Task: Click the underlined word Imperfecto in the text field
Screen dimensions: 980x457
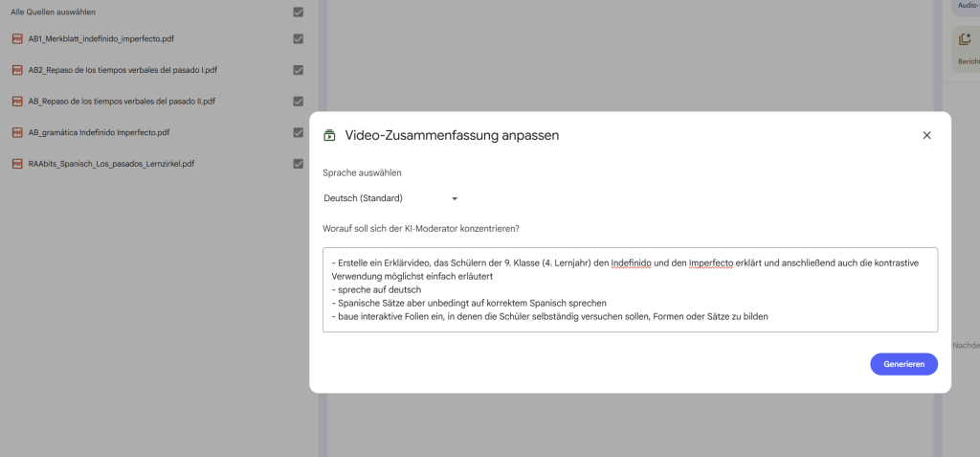Action: coord(711,263)
